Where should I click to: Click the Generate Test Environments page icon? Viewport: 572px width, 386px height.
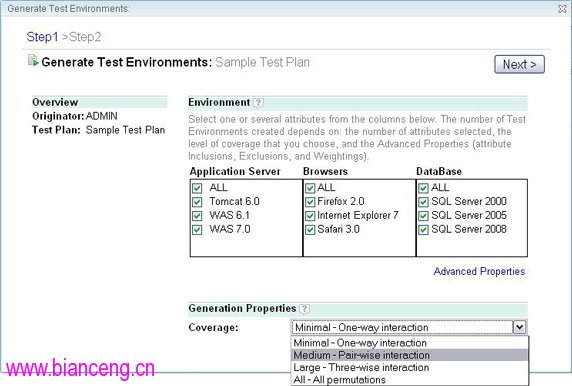tap(33, 61)
